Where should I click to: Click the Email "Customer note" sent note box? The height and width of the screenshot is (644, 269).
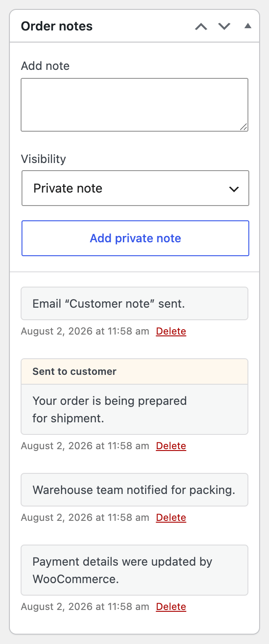pyautogui.click(x=134, y=304)
